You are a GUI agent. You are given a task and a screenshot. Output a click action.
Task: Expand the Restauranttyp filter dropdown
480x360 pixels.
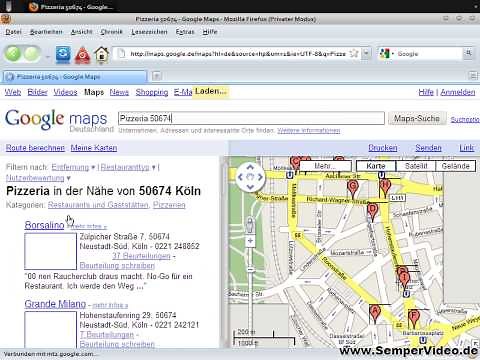pos(128,167)
